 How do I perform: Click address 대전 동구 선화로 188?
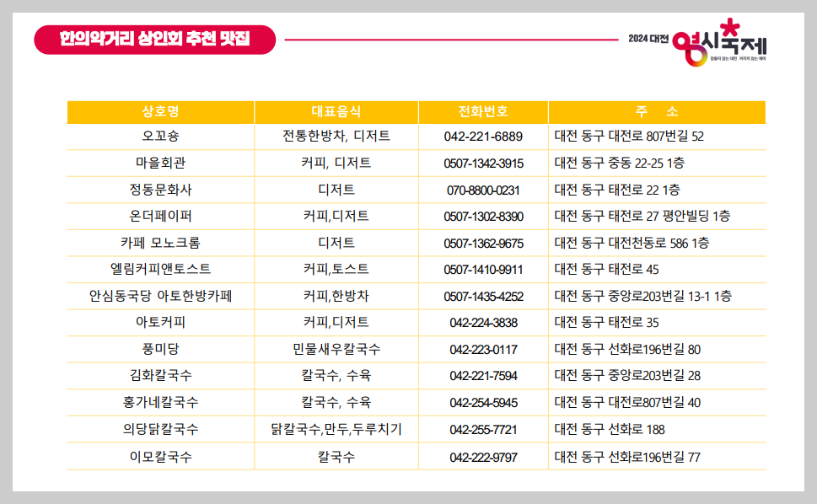[610, 429]
